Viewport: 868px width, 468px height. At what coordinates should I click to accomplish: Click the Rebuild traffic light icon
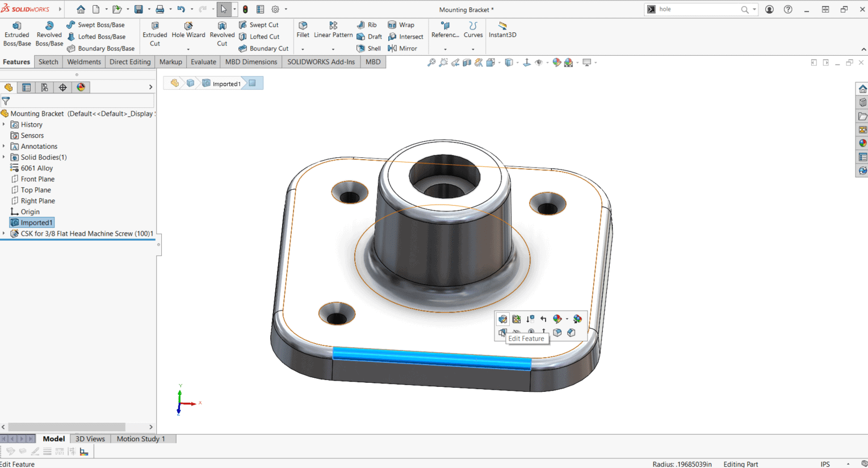(245, 10)
